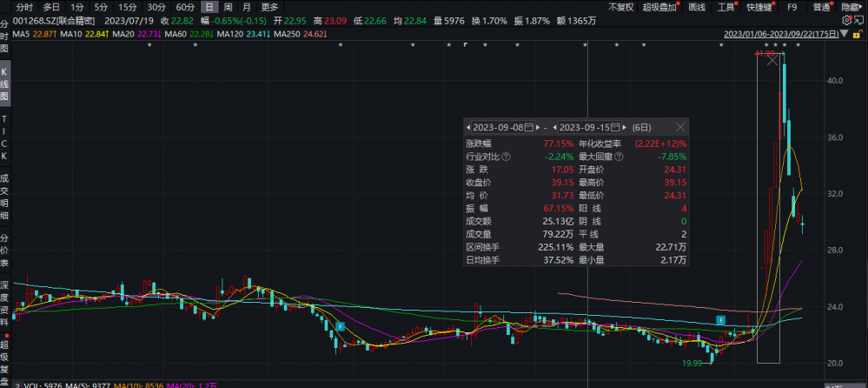This screenshot has width=868, height=388.
Task: Click 隐藏 to hide side panel
Action: point(852,7)
